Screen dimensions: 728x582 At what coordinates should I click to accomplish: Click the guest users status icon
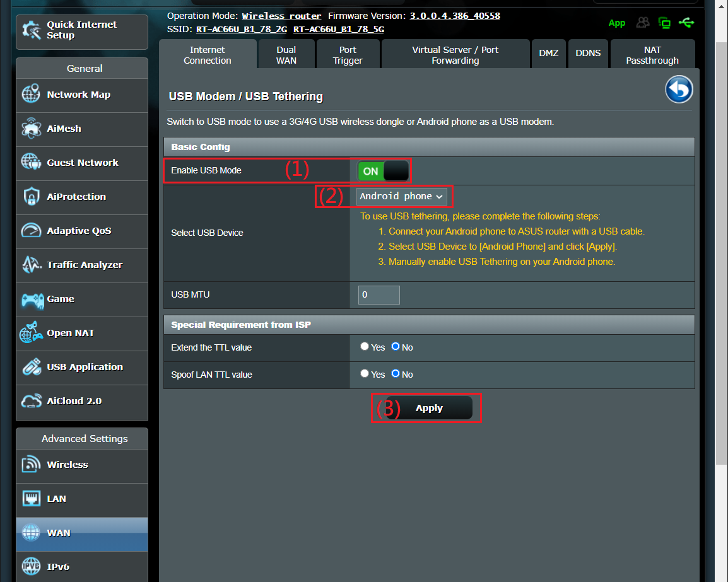click(x=643, y=22)
